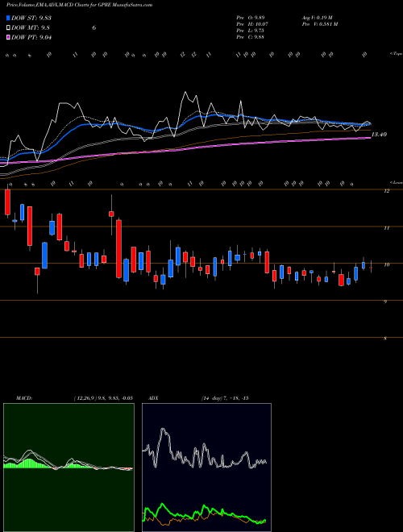The image size is (403, 532).
Task: Click the 'MACD:' panel heading
Action: (x=23, y=398)
